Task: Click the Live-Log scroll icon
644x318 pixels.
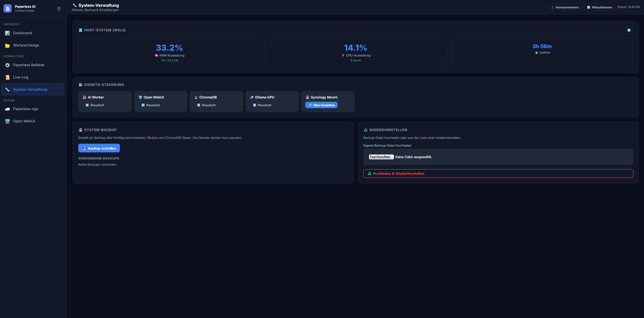Action: point(7,77)
